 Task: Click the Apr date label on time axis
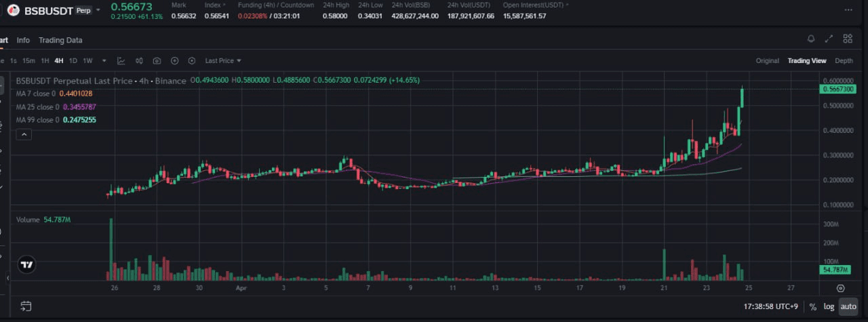coord(241,287)
